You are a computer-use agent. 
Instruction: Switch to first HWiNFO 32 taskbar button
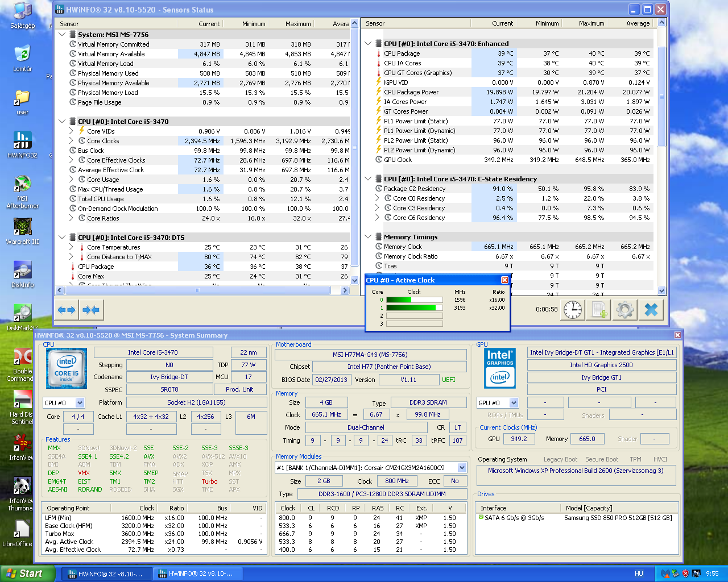[106, 573]
